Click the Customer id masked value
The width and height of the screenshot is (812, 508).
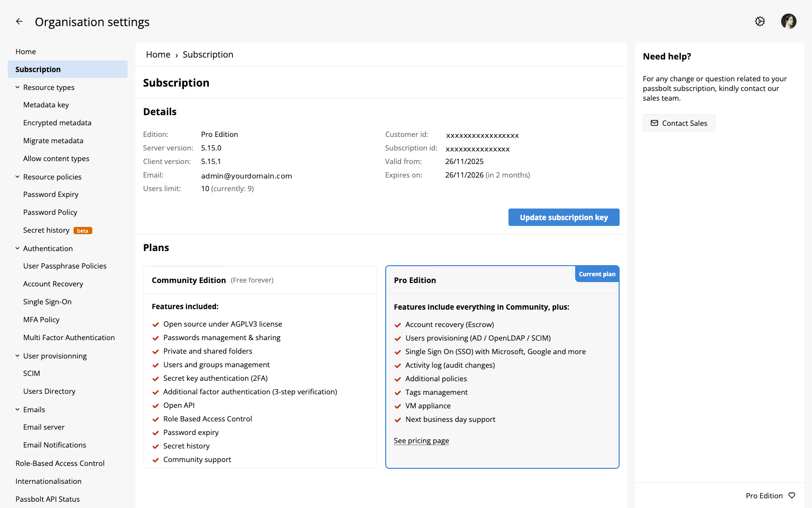[482, 135]
